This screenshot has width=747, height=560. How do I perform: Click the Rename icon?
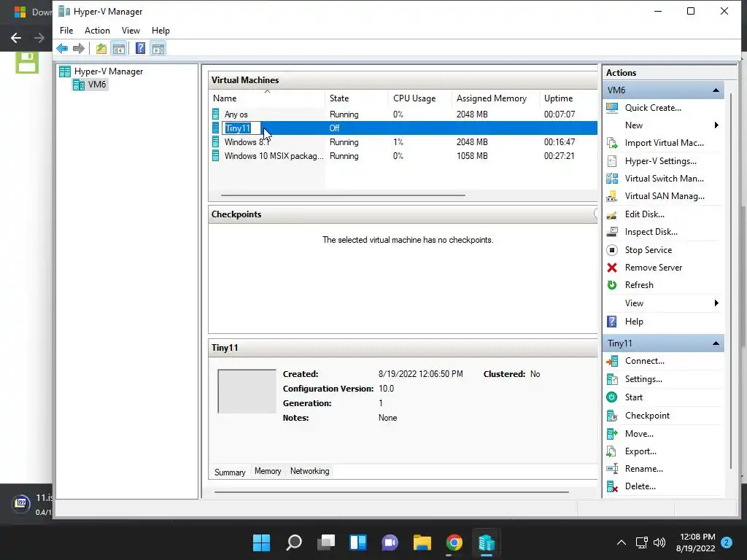coord(612,469)
